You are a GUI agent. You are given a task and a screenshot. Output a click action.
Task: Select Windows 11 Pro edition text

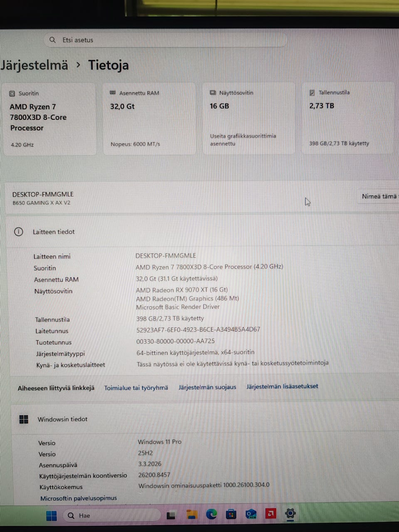tap(160, 442)
